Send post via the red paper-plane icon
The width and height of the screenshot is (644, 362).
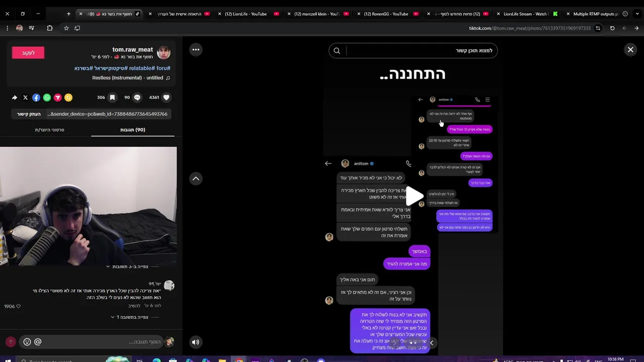coord(57,98)
